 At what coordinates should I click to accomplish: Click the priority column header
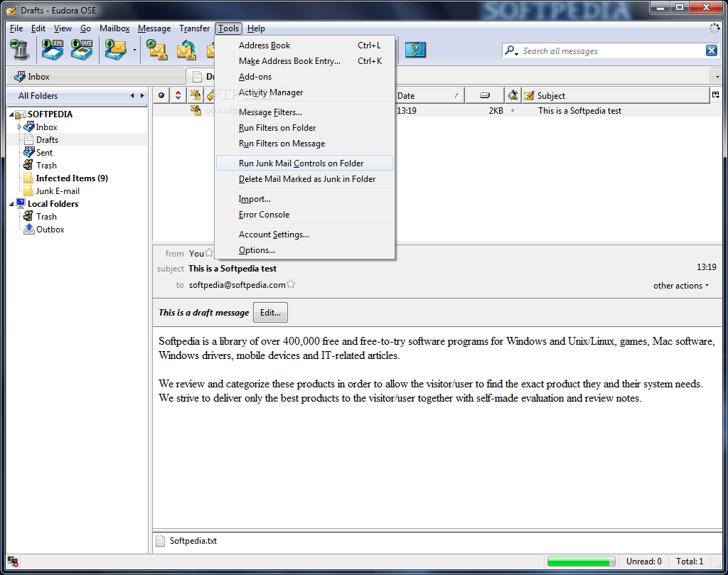coord(178,95)
